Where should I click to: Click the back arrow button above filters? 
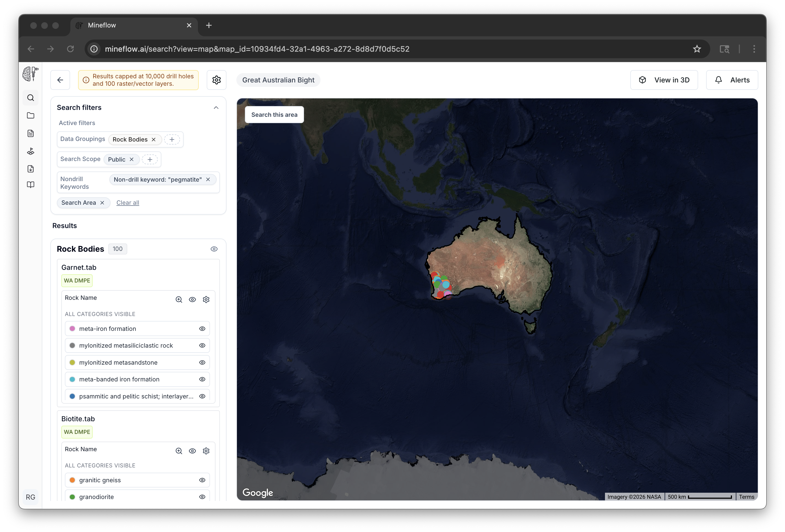(60, 80)
